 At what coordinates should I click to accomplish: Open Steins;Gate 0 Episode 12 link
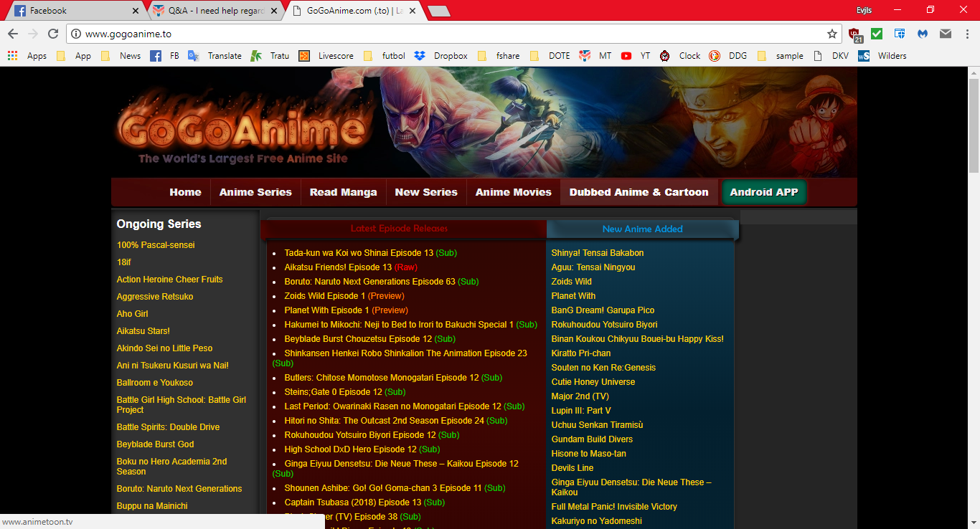333,392
